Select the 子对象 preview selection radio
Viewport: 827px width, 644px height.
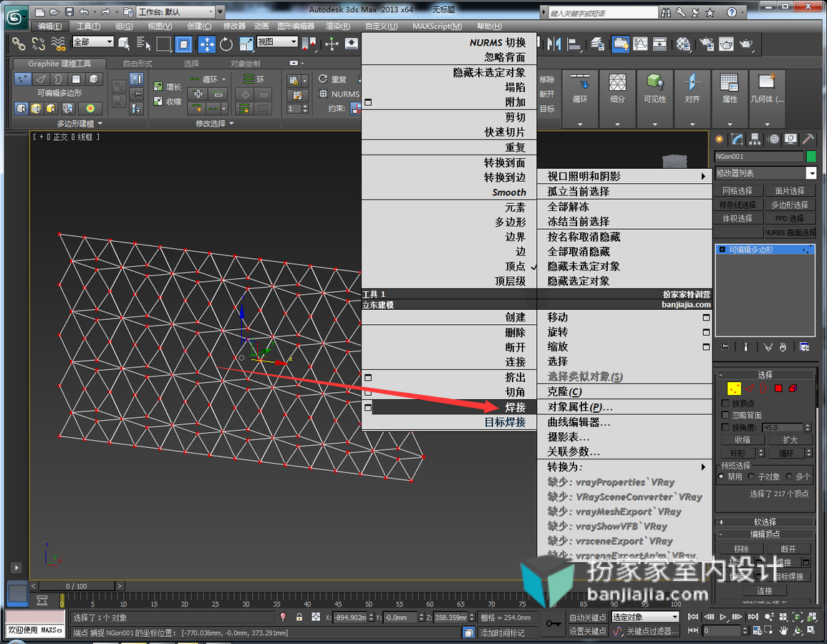751,477
